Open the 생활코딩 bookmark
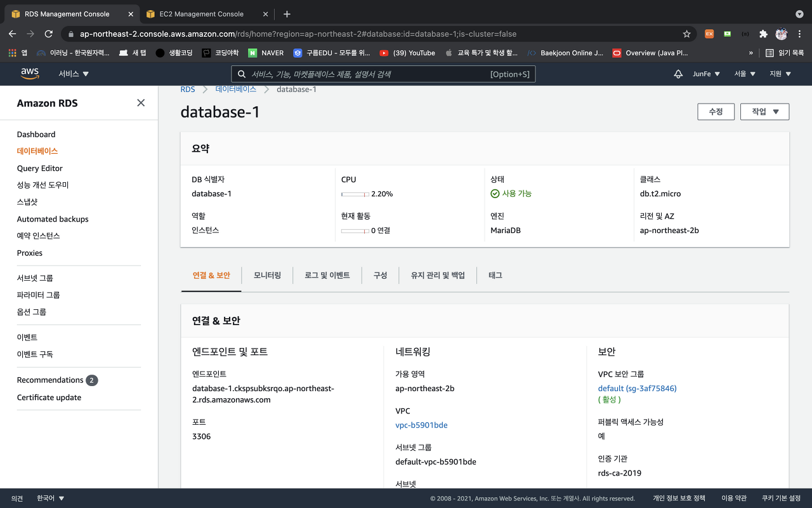 point(174,53)
